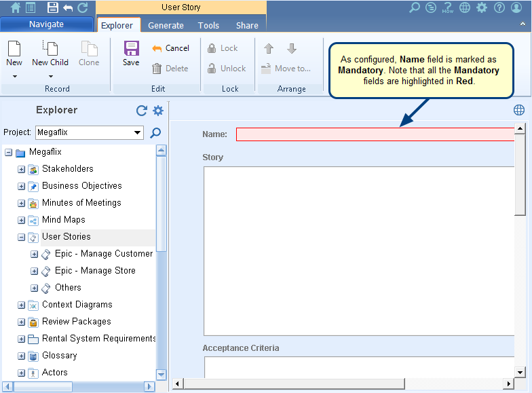This screenshot has width=532, height=393.
Task: Open the New Child dropdown arrow
Action: click(x=51, y=76)
